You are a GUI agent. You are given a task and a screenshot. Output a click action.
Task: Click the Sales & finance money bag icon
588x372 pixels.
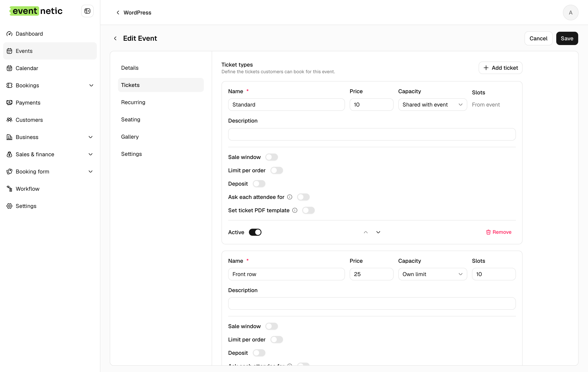[9, 154]
